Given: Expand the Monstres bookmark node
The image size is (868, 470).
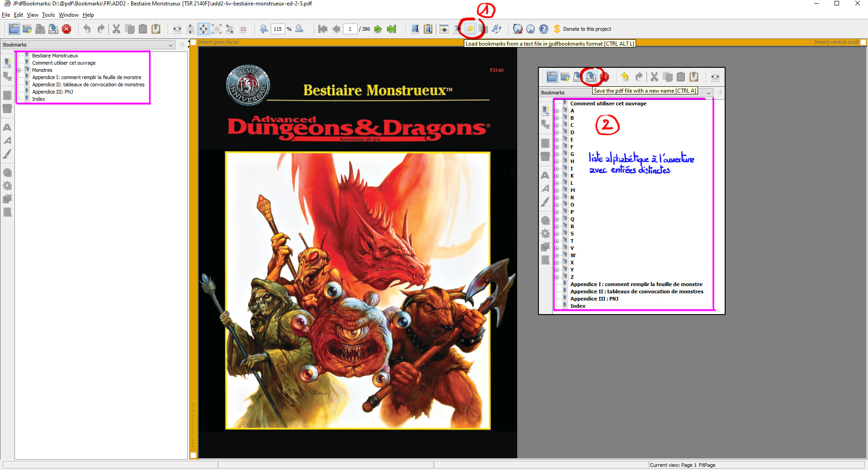Looking at the screenshot, I should tap(19, 70).
